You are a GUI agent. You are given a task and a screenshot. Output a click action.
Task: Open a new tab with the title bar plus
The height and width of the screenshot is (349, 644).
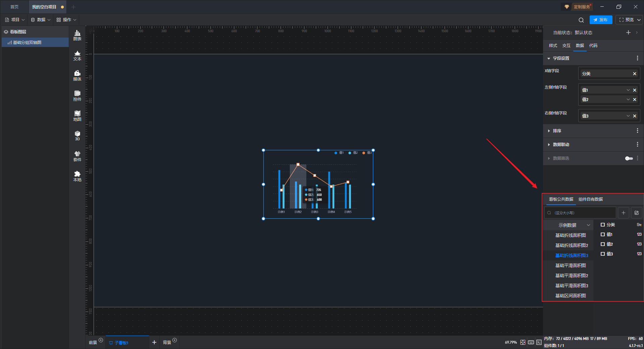coord(73,7)
